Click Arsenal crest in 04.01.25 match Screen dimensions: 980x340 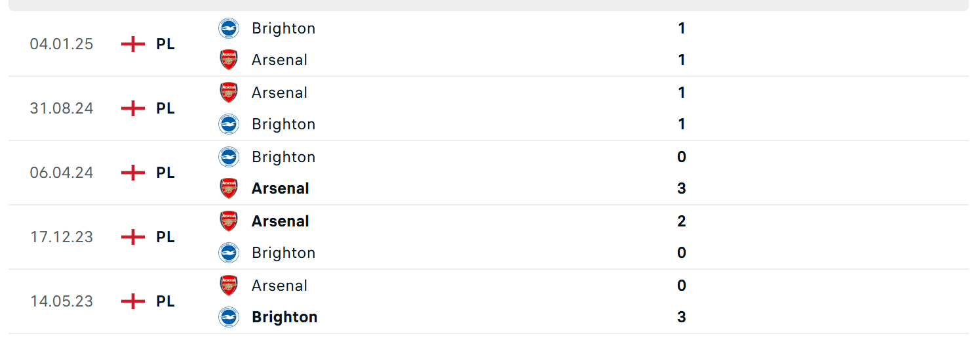[228, 60]
